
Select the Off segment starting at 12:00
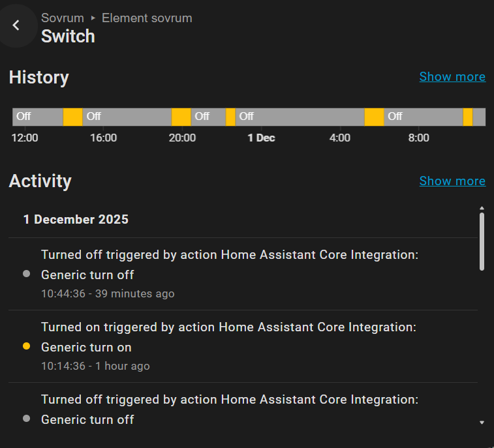tap(38, 117)
